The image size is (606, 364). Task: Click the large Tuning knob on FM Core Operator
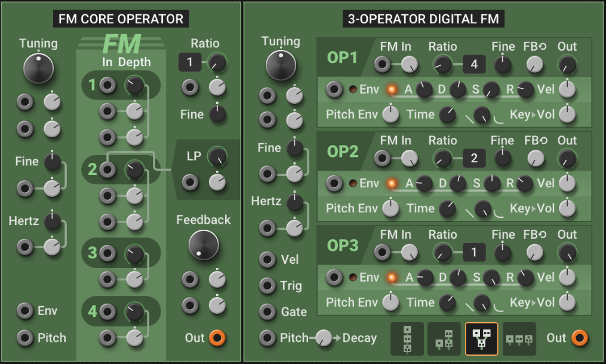(39, 67)
